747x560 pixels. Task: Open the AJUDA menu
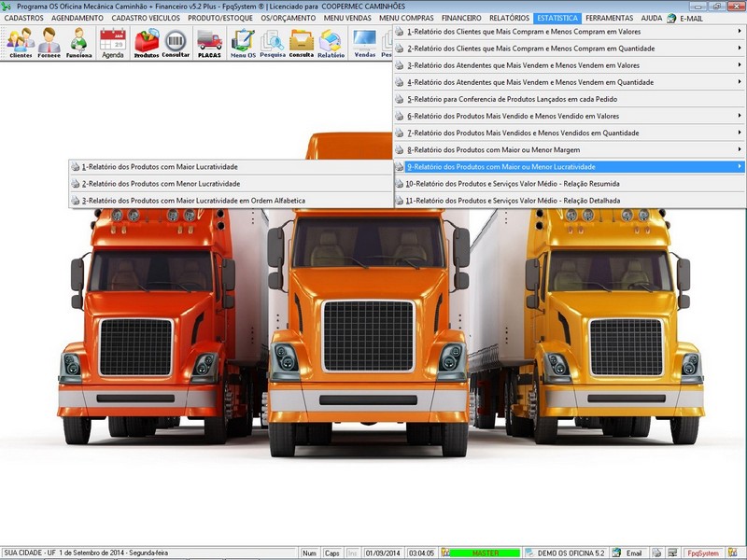[x=651, y=18]
